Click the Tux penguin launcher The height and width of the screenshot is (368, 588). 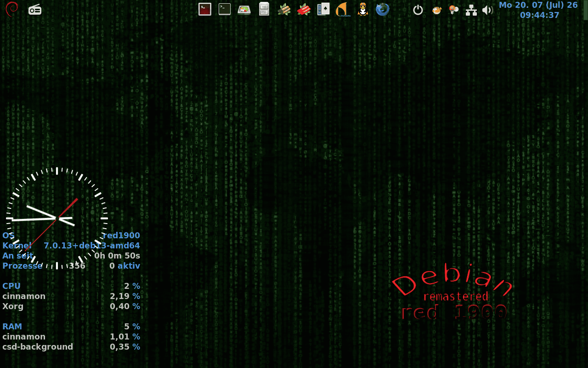[x=363, y=9]
